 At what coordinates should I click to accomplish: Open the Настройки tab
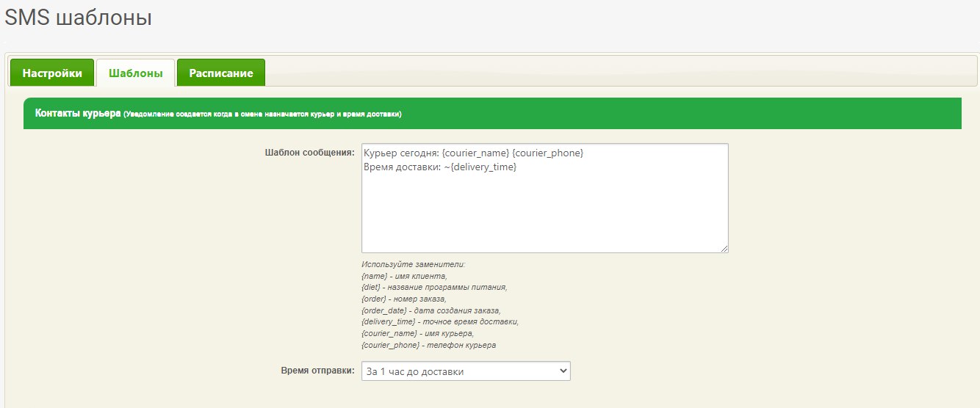[51, 73]
